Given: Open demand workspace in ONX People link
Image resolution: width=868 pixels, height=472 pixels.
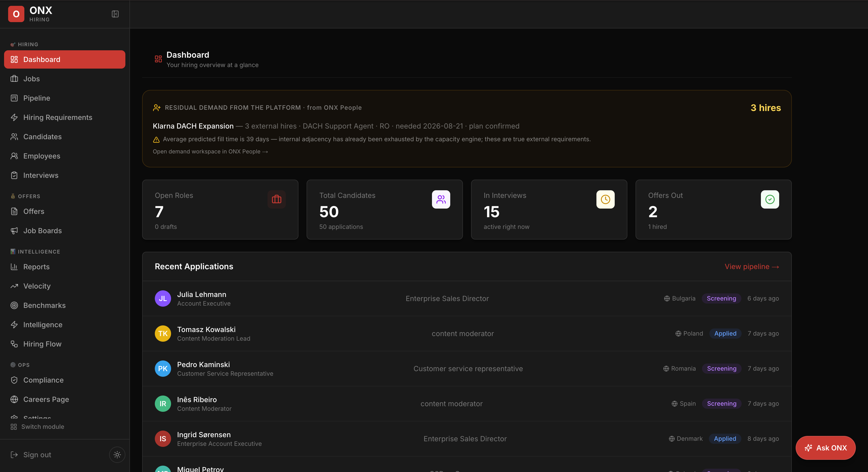Looking at the screenshot, I should 210,151.
